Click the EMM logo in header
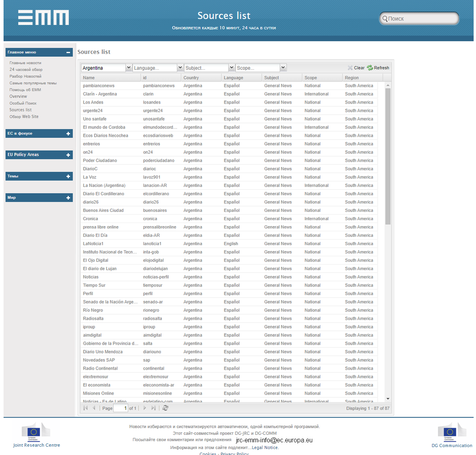Viewport: 476px width, 455px height. [43, 18]
